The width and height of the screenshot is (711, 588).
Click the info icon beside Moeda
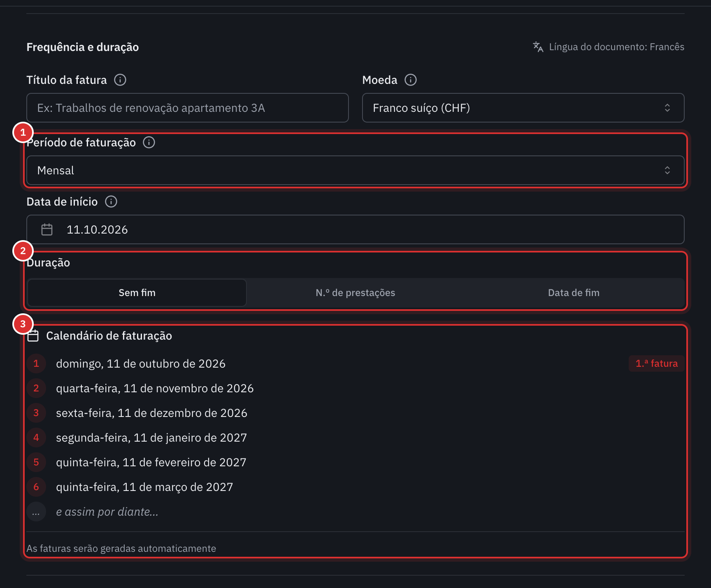coord(411,80)
